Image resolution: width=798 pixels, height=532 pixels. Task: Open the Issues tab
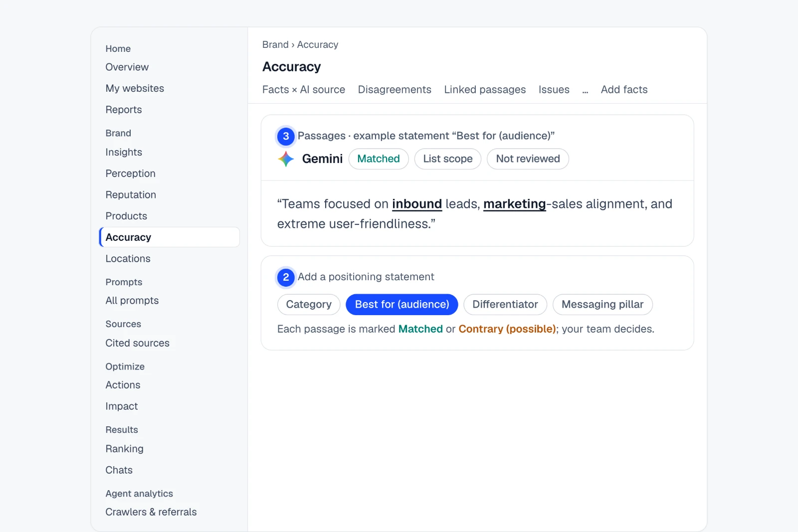click(x=554, y=90)
